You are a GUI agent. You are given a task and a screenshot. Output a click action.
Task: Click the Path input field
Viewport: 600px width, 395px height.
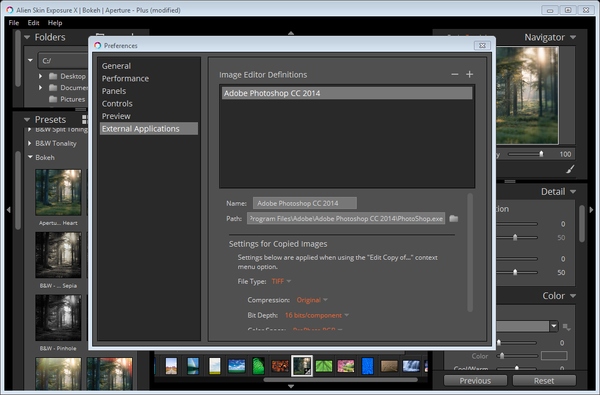pyautogui.click(x=346, y=219)
